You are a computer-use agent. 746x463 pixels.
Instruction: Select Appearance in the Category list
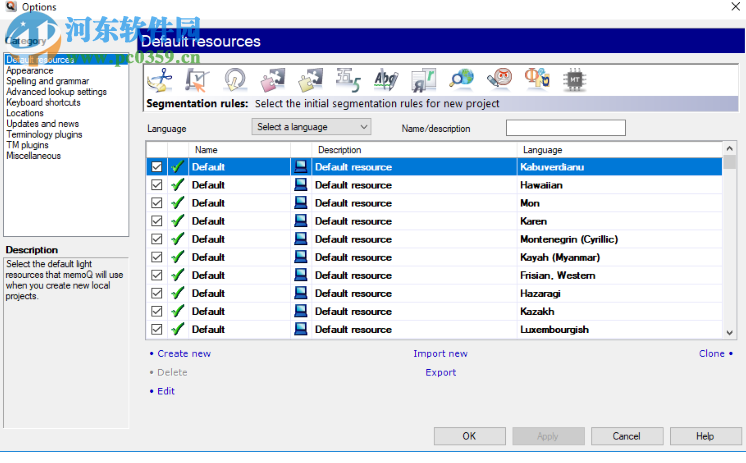(x=30, y=71)
